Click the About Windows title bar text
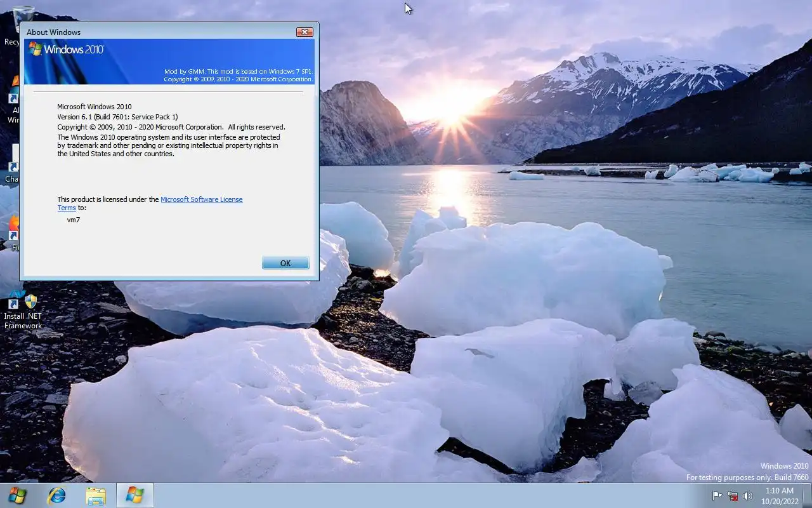Screen dimensions: 812x508 [x=53, y=32]
